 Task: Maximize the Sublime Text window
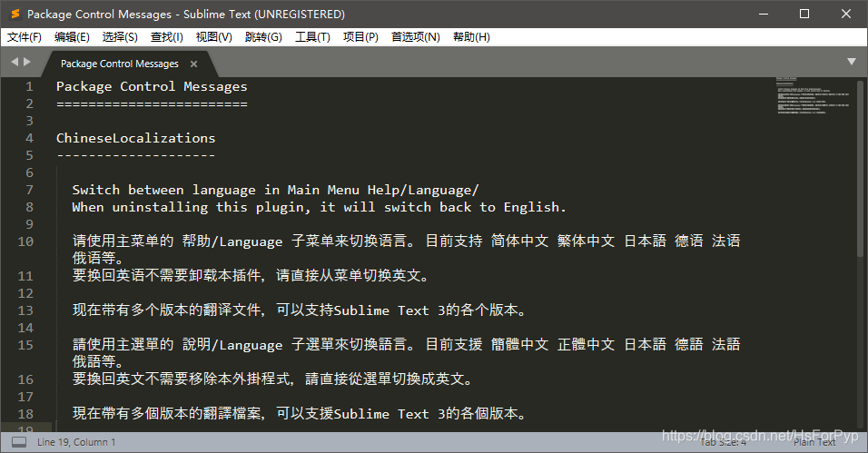point(804,14)
